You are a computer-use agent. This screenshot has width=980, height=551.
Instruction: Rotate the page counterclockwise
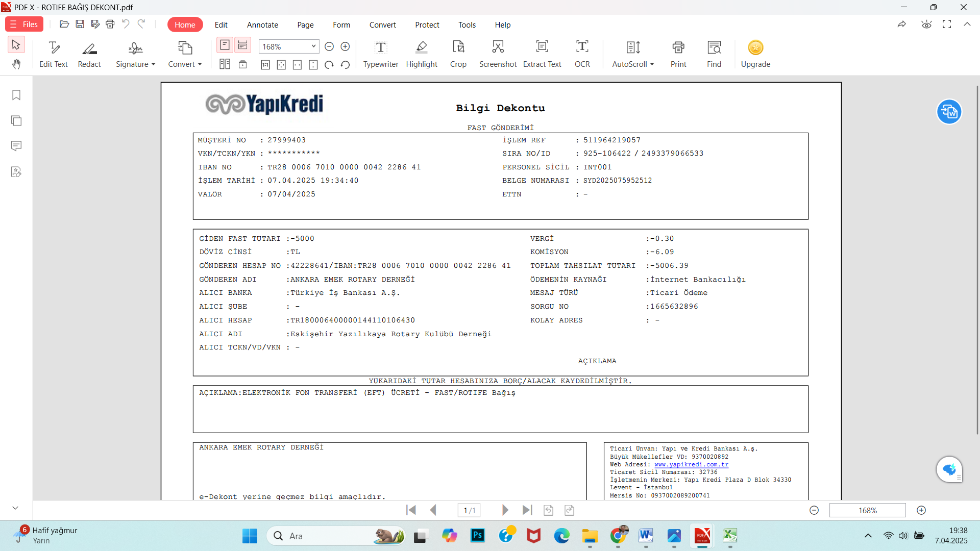346,65
